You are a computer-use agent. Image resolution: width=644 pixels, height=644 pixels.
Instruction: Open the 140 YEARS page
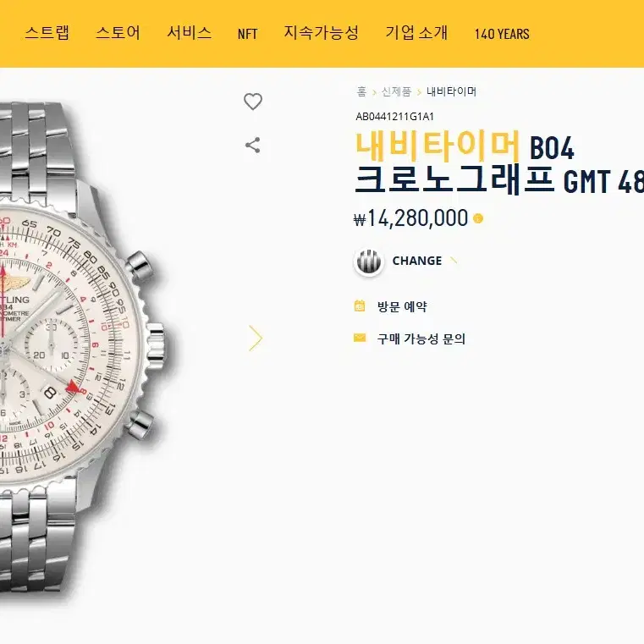502,34
